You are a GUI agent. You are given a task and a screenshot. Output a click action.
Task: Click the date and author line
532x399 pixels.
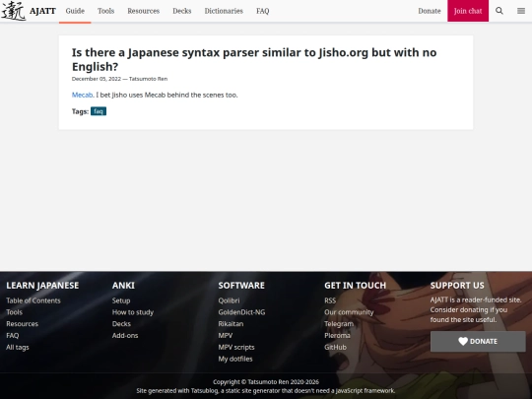coord(119,79)
